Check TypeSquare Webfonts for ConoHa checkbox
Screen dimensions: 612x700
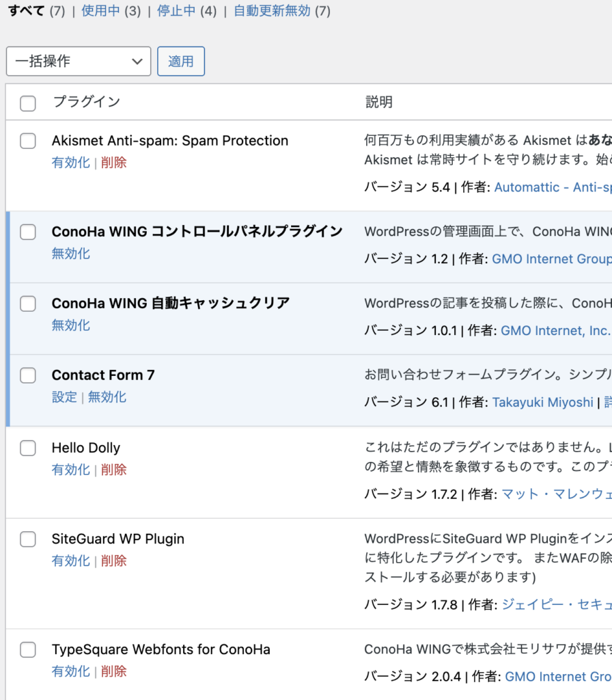[27, 649]
